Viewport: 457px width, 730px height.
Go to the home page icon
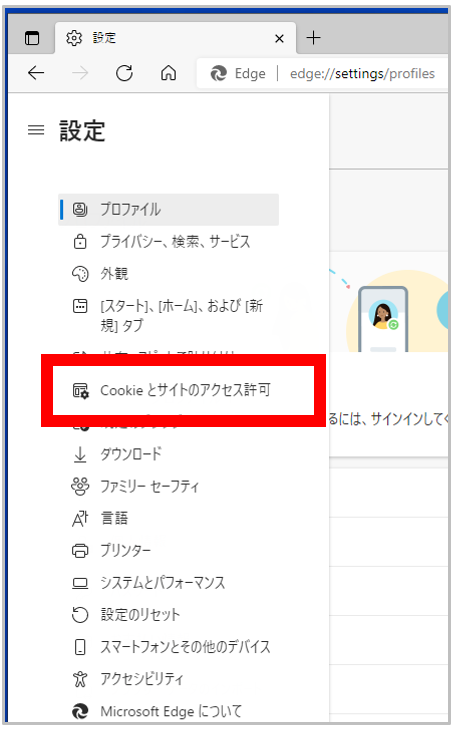pos(168,73)
